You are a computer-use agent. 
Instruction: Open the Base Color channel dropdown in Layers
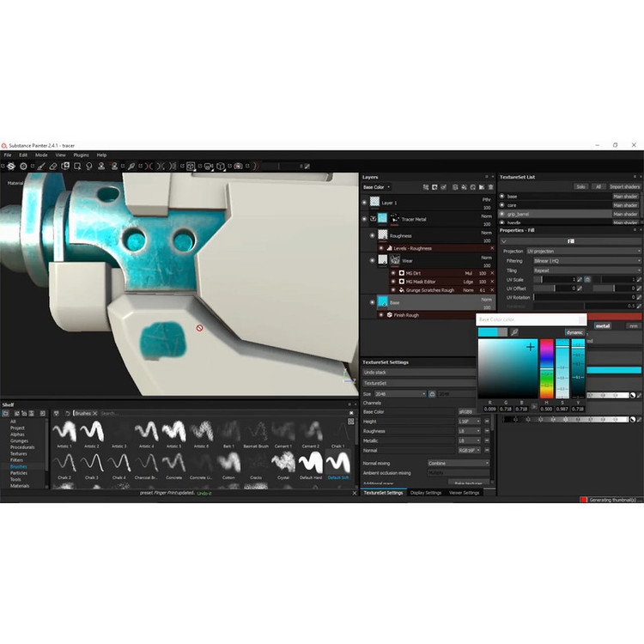pos(376,186)
